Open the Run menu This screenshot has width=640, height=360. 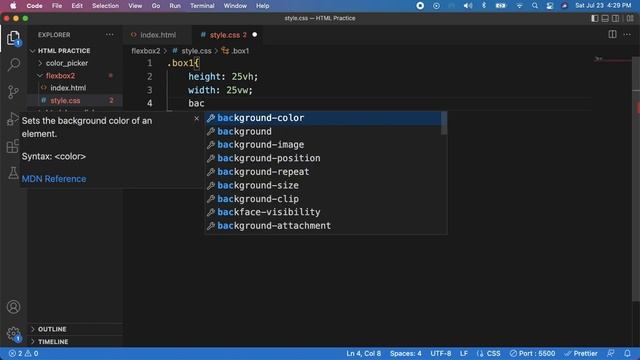(x=175, y=6)
